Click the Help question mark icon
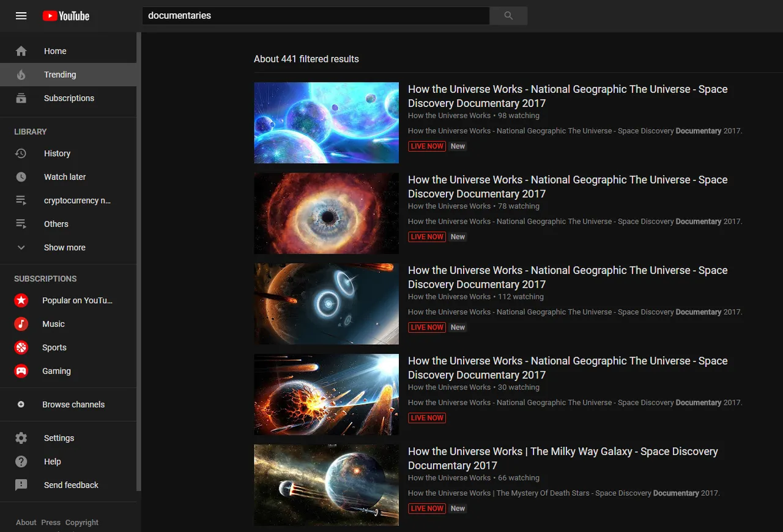The image size is (783, 532). pos(21,462)
